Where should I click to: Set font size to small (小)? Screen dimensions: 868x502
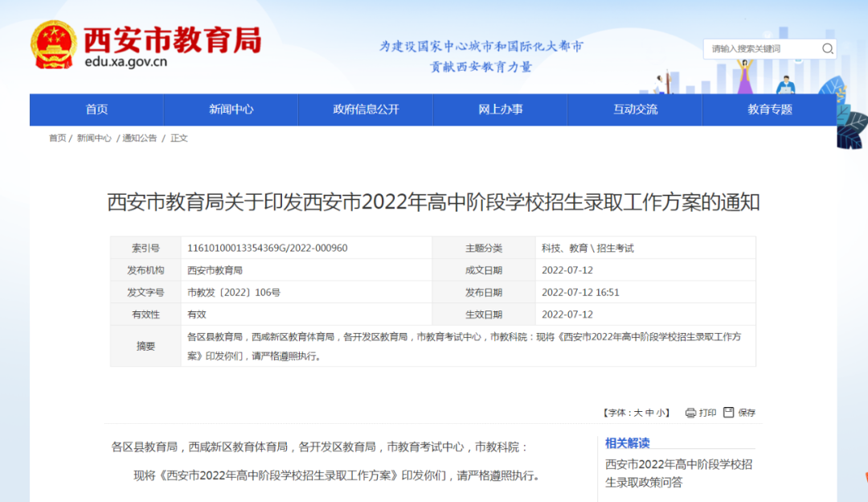pyautogui.click(x=660, y=413)
